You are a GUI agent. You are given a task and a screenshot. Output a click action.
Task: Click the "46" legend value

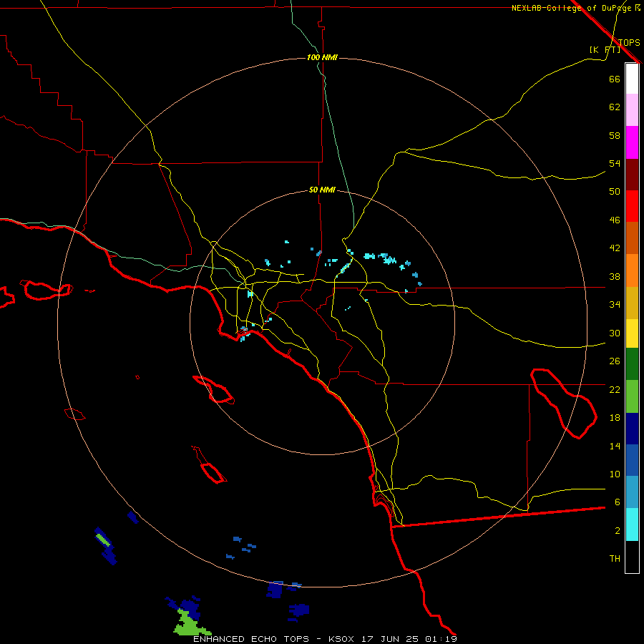coord(615,220)
